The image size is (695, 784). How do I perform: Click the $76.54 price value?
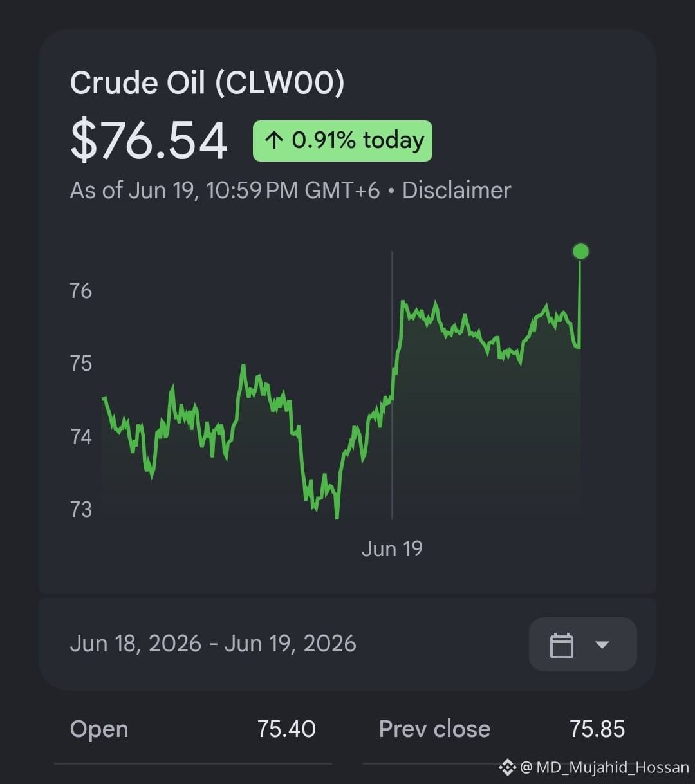click(149, 140)
